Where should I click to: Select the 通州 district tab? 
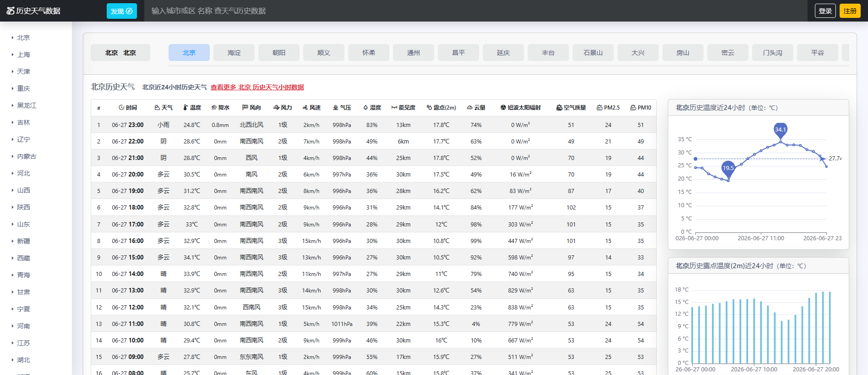(414, 53)
